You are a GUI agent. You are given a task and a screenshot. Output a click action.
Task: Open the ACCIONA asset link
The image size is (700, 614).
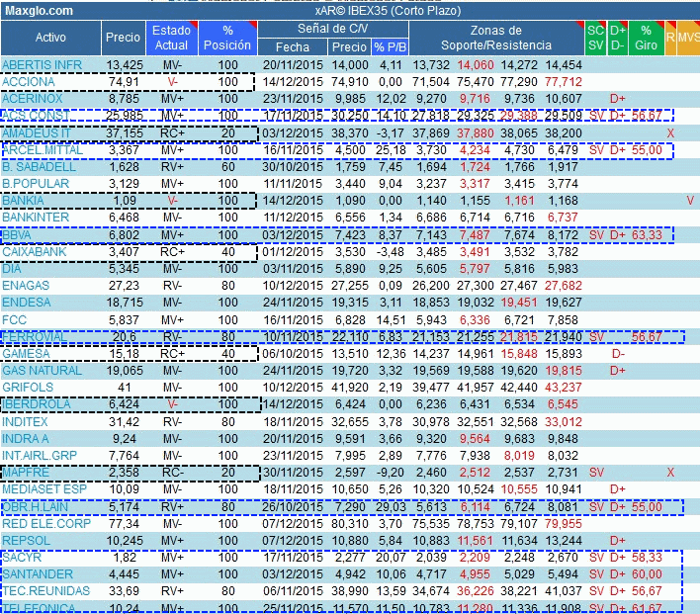tap(29, 82)
